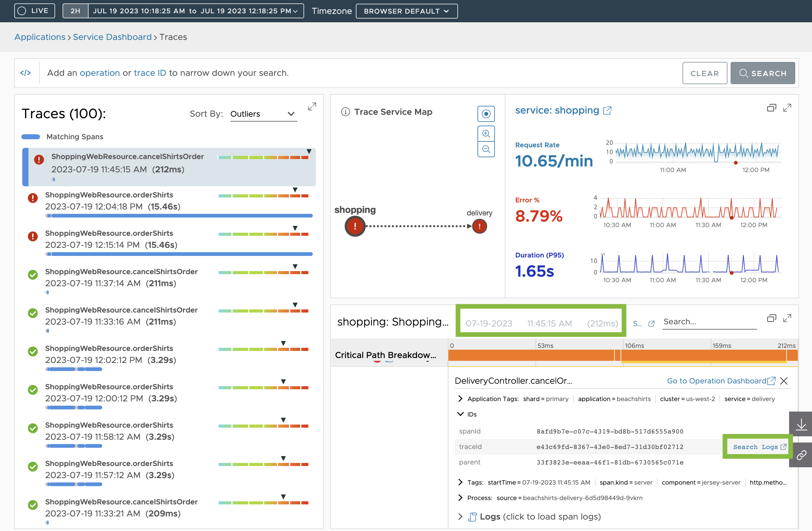Image resolution: width=812 pixels, height=531 pixels.
Task: Click the Duration (P95) chart
Action: click(691, 263)
